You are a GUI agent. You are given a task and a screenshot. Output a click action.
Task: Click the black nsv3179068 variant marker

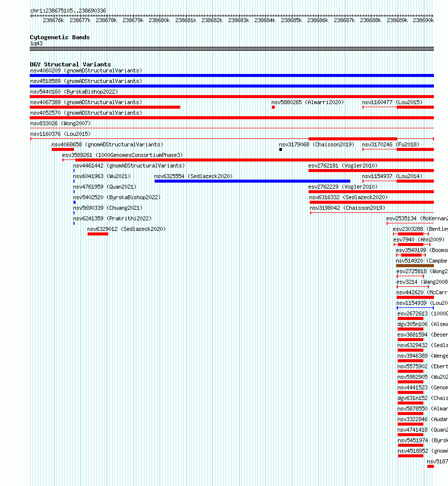tap(280, 149)
